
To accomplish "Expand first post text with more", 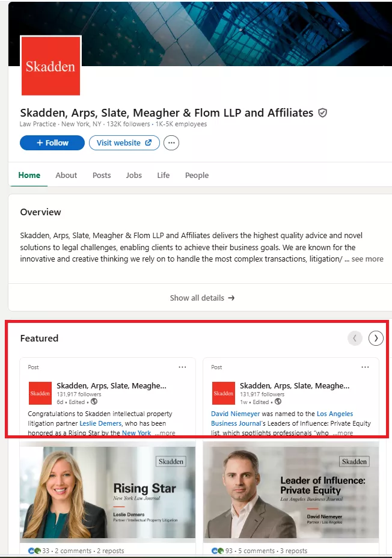I will (165, 433).
